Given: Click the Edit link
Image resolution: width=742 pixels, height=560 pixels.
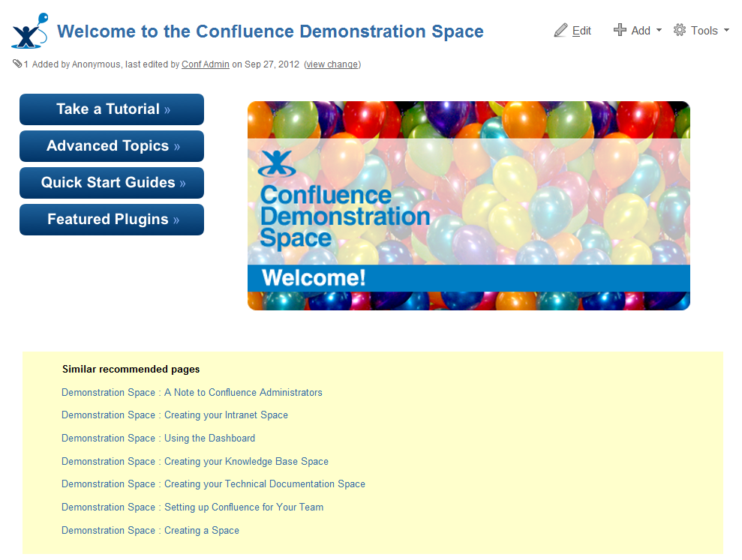Looking at the screenshot, I should click(581, 31).
